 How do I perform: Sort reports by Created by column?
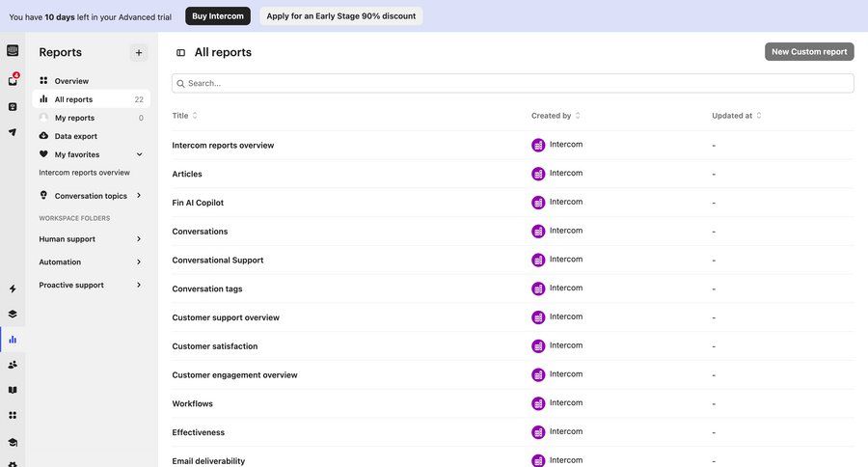[556, 116]
